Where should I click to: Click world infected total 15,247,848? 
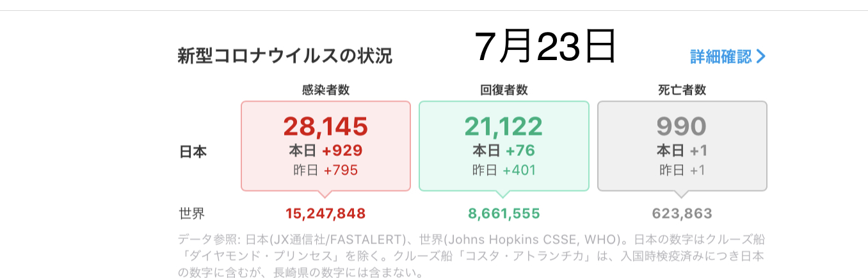coord(326,213)
